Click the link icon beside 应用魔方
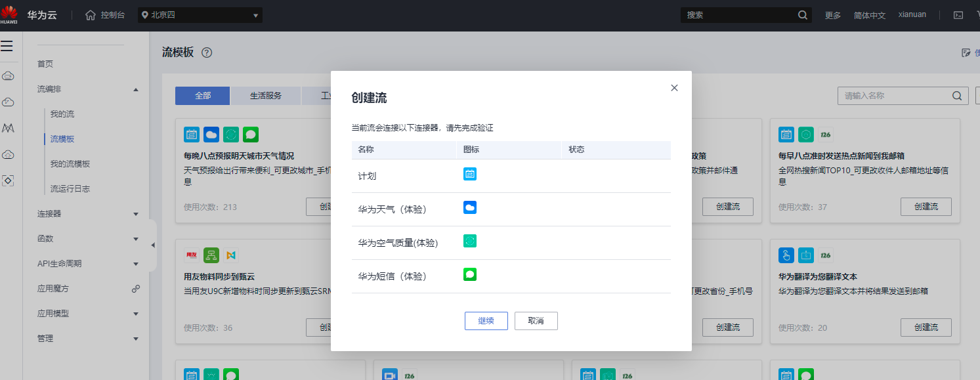 point(136,288)
